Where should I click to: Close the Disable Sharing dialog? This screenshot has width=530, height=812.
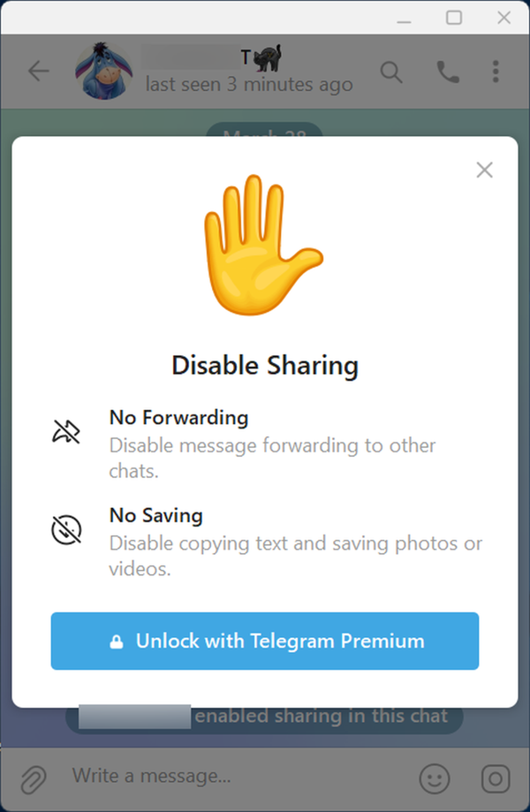pyautogui.click(x=484, y=170)
